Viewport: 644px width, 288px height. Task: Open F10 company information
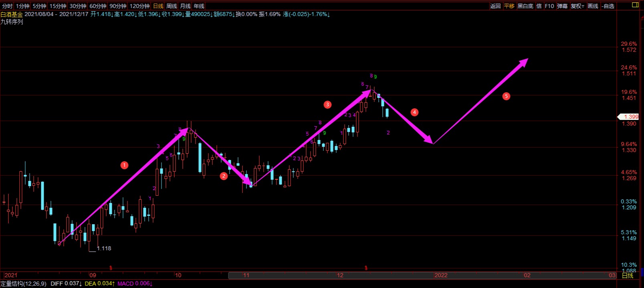click(x=549, y=6)
